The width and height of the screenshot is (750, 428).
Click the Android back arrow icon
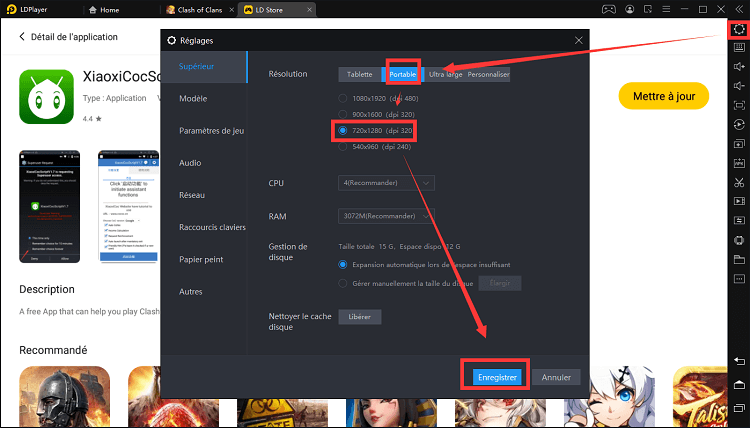[x=739, y=362]
